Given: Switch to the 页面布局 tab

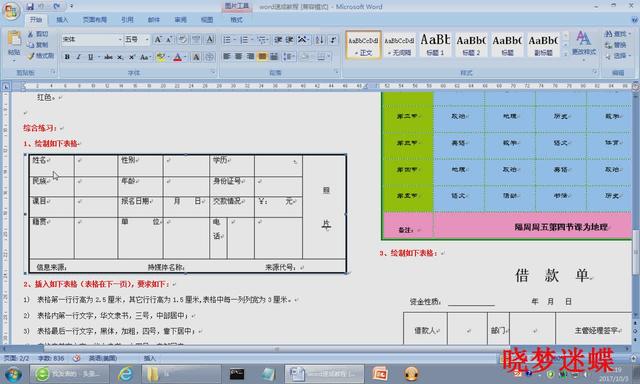Looking at the screenshot, I should pyautogui.click(x=95, y=20).
